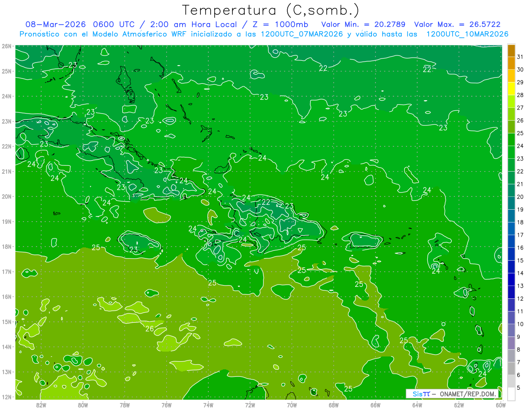The image size is (532, 411).
Task: Click legend label "10" on the color scale
Action: (x=520, y=324)
